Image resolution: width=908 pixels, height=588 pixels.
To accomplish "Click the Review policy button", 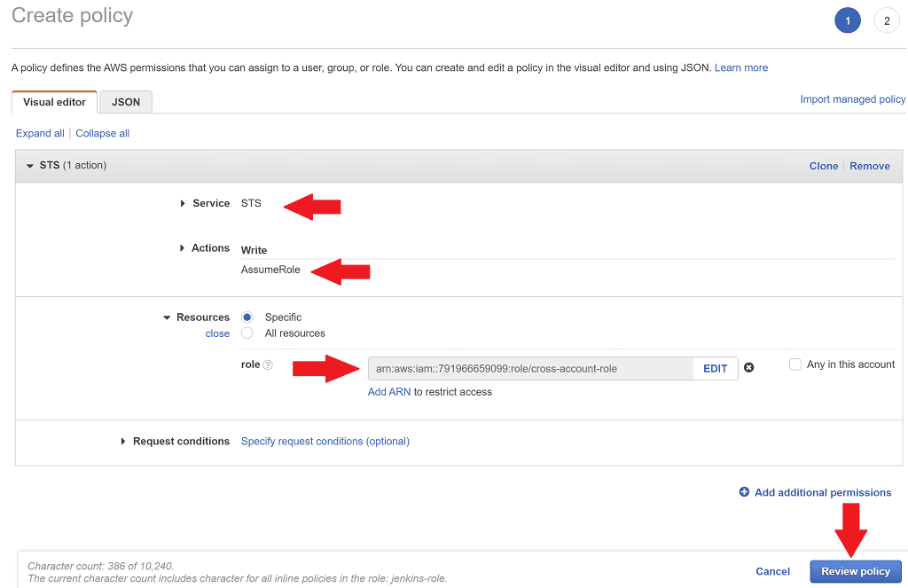I will pyautogui.click(x=855, y=571).
